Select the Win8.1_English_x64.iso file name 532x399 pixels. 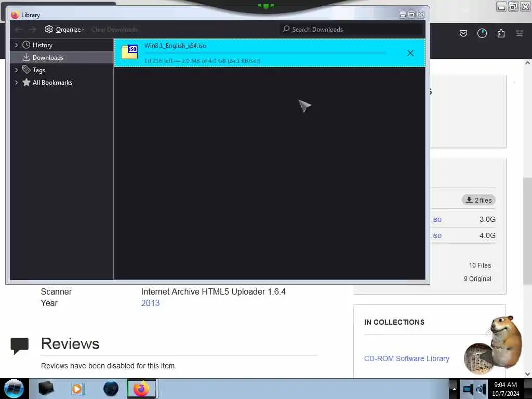point(175,46)
